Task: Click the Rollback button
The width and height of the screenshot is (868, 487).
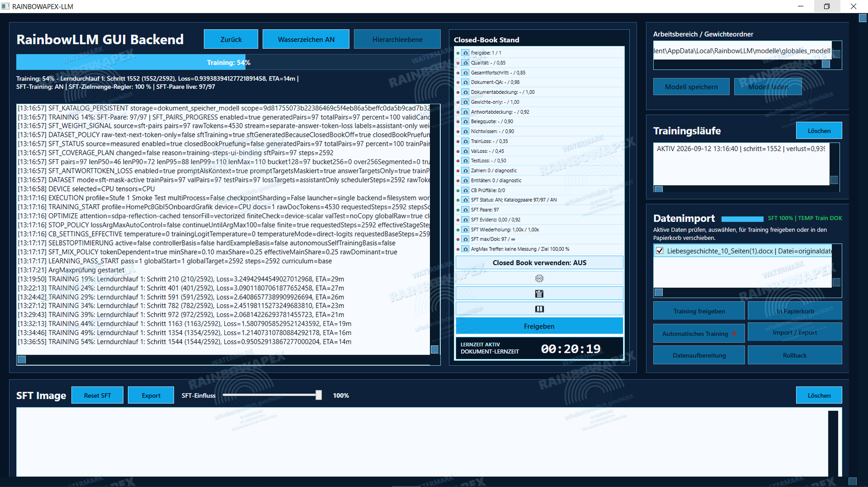Action: 795,355
